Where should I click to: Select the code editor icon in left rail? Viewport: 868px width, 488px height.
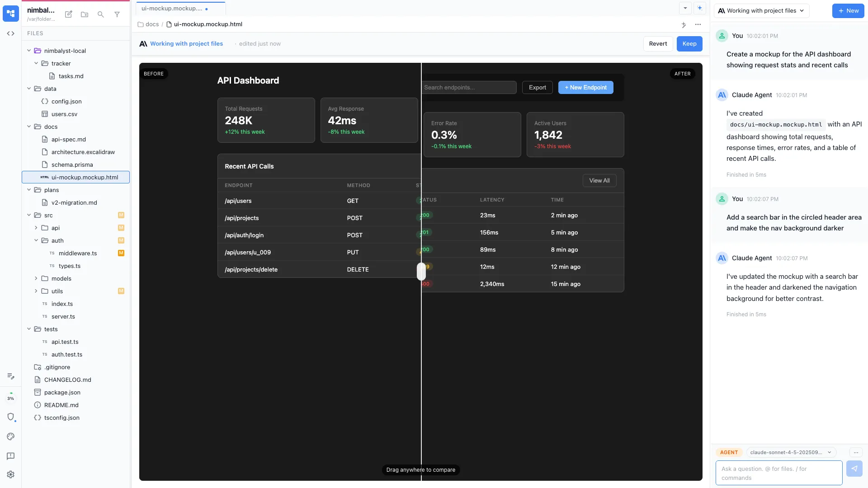pyautogui.click(x=11, y=33)
